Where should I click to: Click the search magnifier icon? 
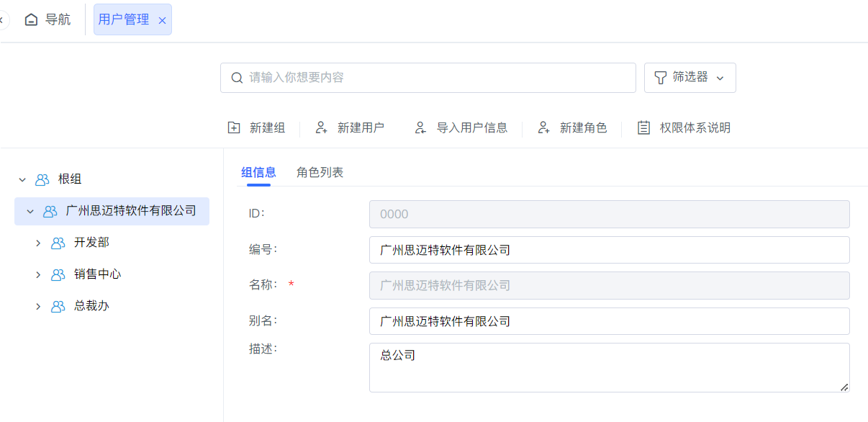237,78
